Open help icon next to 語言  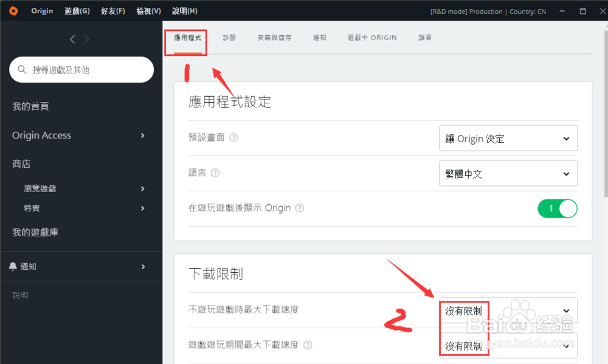pyautogui.click(x=215, y=173)
